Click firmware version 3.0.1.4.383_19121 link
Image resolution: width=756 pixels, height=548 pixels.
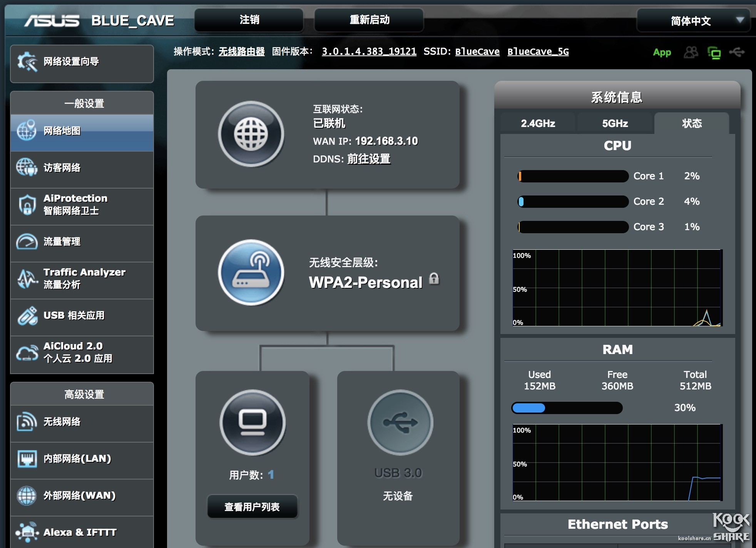[369, 52]
